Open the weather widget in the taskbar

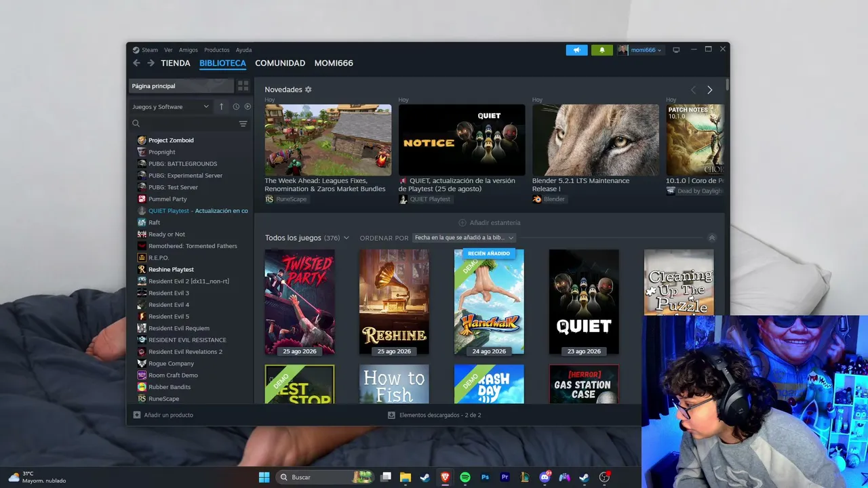[37, 477]
